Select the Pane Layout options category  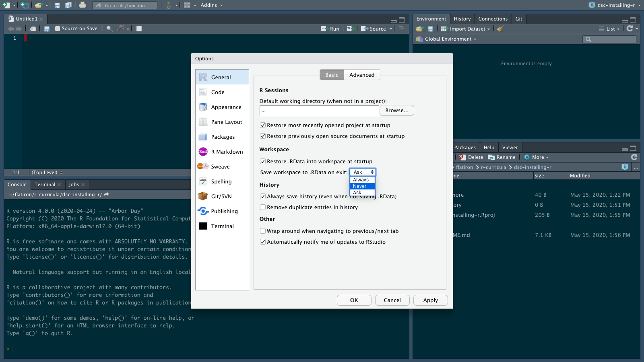click(x=222, y=122)
